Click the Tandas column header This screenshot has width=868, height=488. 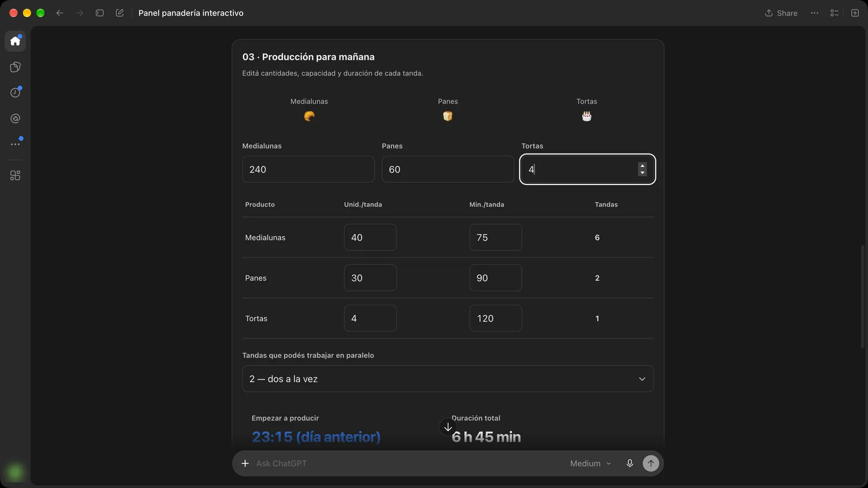606,204
